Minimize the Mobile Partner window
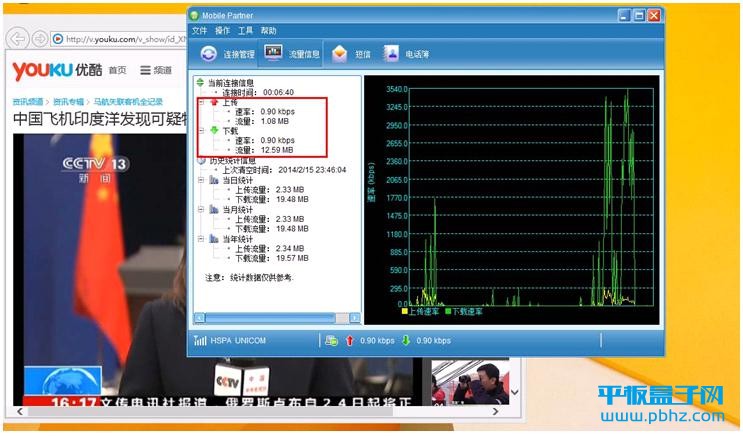 (625, 16)
